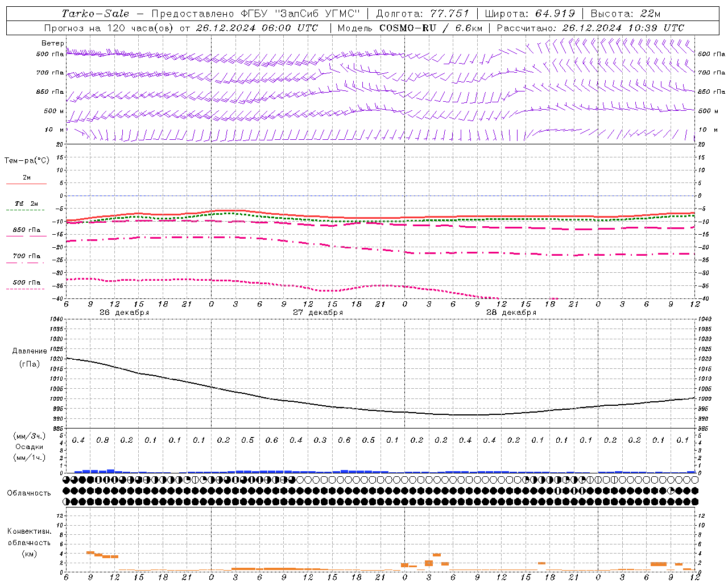Click the 0.3 precipitation value
Image resolution: width=728 pixels, height=582 pixels.
[x=320, y=440]
